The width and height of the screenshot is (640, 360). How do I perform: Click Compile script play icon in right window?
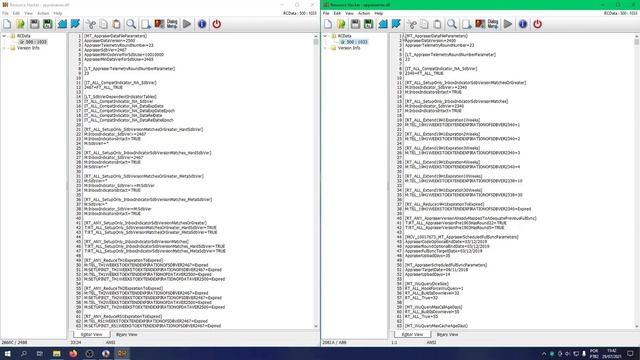coord(508,24)
